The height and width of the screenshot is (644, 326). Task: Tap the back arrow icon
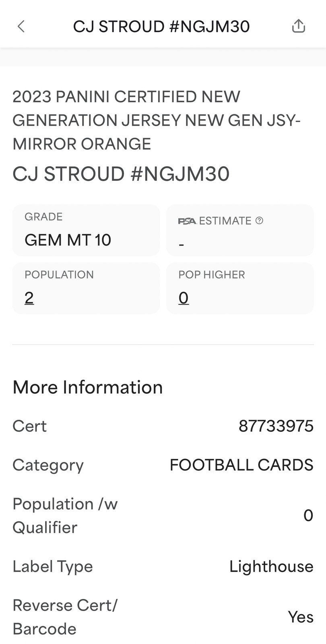coord(21,27)
